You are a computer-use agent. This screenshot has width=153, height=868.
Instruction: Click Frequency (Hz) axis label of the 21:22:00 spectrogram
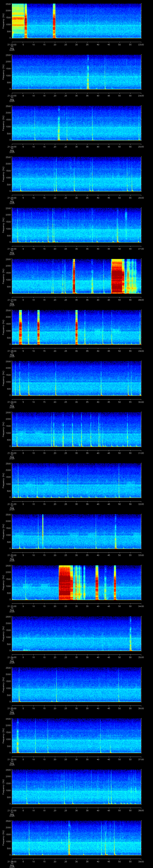pos(3,21)
